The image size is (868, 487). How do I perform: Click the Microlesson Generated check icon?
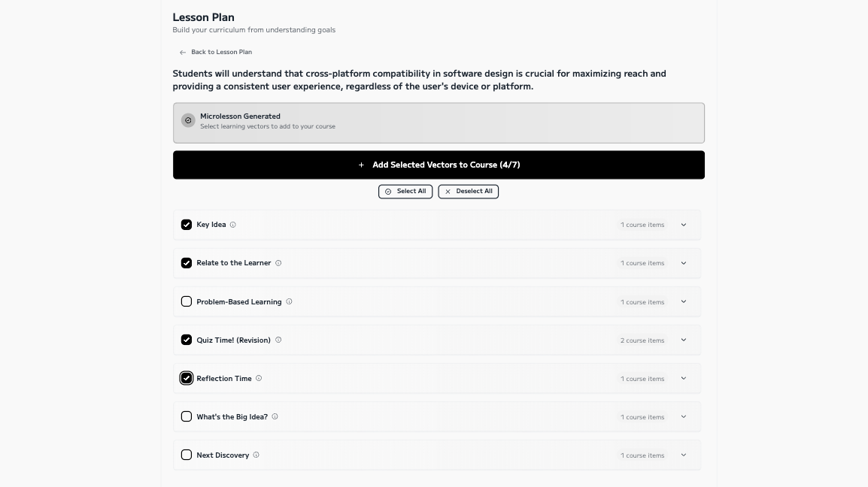(x=188, y=120)
